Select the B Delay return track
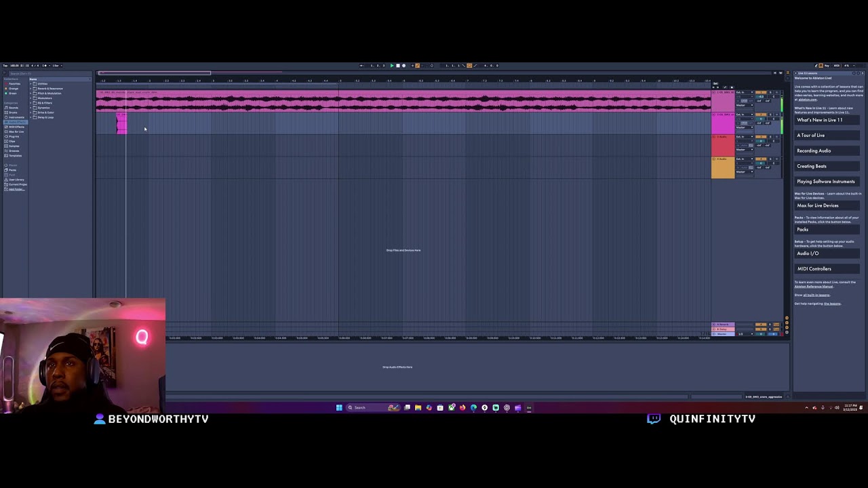Screen dimensions: 868x488 pyautogui.click(x=723, y=329)
